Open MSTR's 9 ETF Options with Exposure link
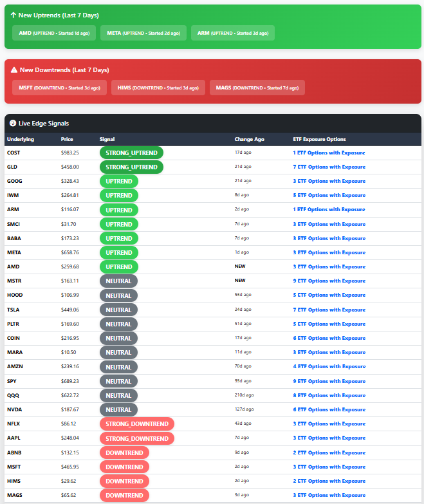 coord(329,281)
